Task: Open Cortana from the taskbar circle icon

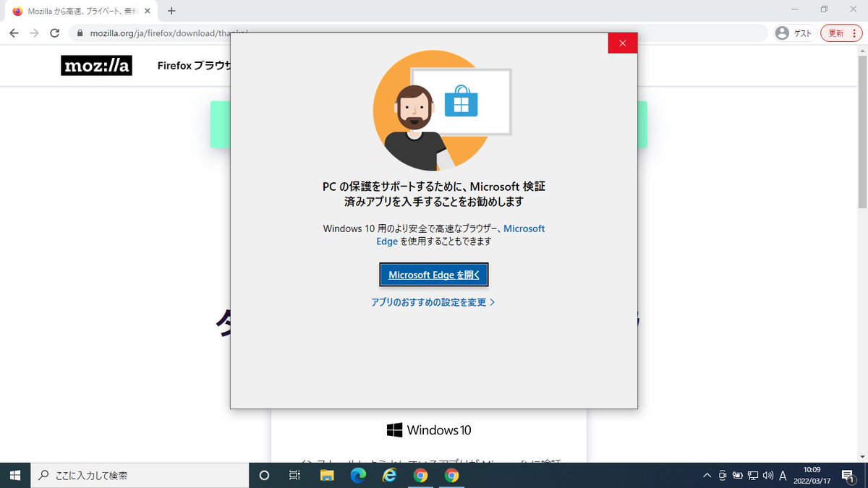Action: coord(264,475)
